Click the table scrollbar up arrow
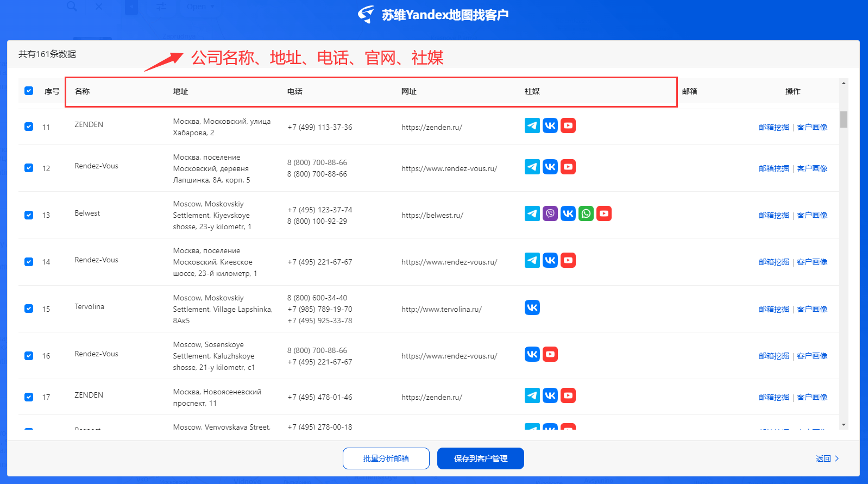 click(x=844, y=83)
